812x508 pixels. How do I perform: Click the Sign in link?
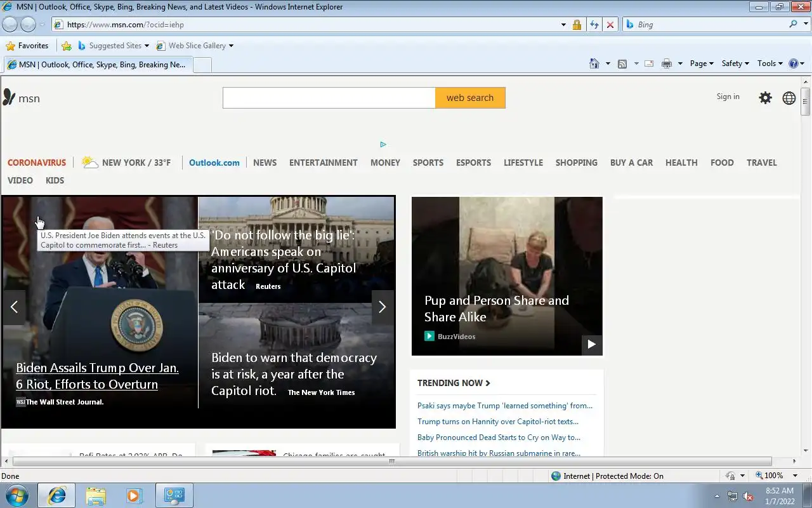[728, 97]
